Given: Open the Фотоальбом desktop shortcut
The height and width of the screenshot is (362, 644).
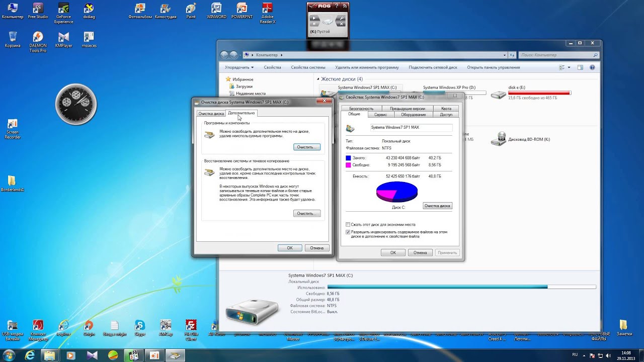Looking at the screenshot, I should pos(140,11).
